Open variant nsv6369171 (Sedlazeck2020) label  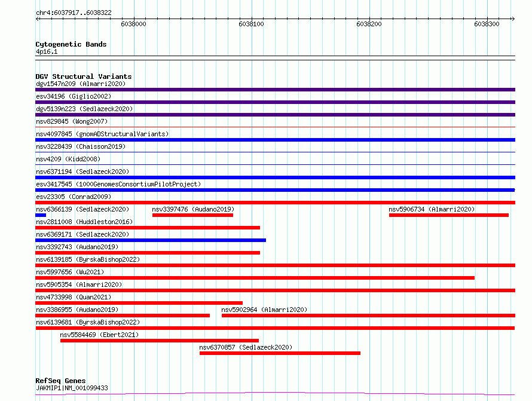pos(82,234)
